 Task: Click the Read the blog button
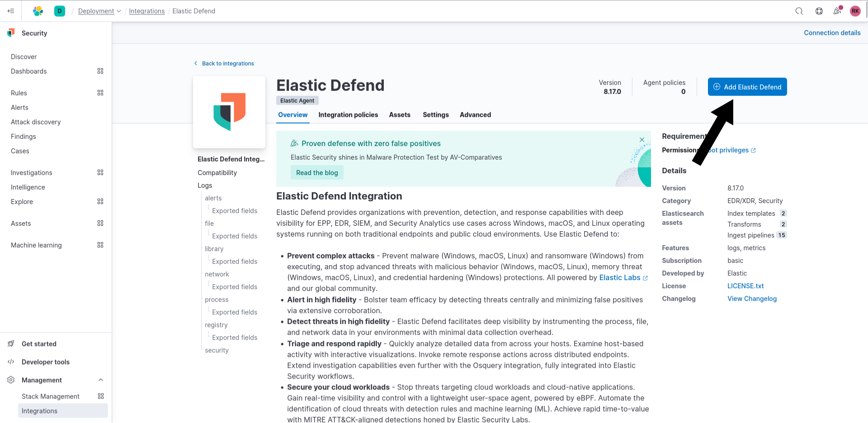317,173
